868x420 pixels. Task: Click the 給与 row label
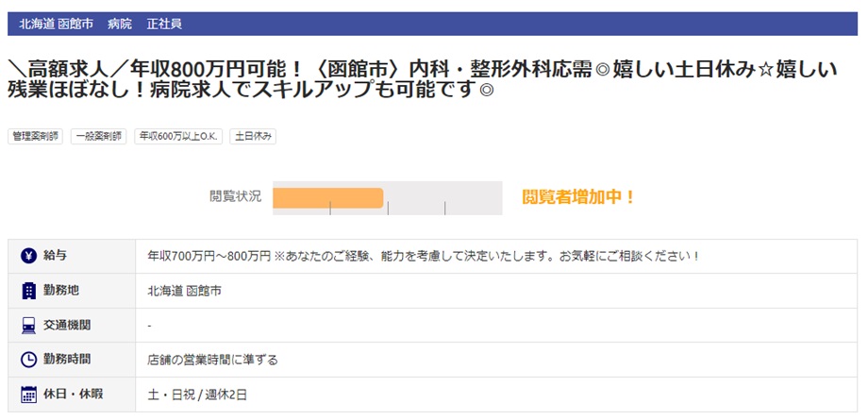[x=56, y=256]
